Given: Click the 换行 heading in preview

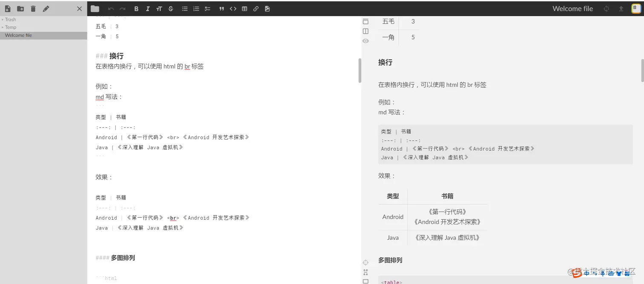Looking at the screenshot, I should coord(385,62).
